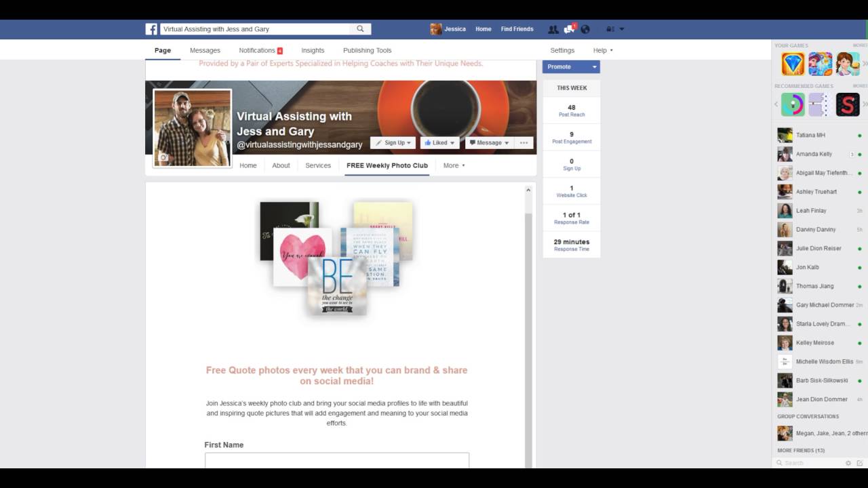Open chat settings gear icon
868x488 pixels.
[x=848, y=463]
